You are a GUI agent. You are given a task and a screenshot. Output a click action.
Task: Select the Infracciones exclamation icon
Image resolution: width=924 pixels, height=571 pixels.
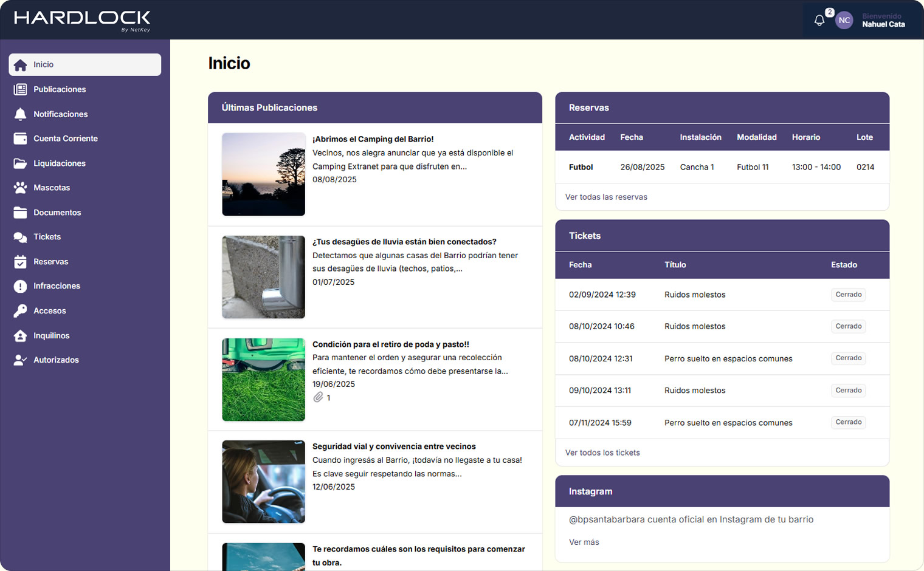(20, 286)
